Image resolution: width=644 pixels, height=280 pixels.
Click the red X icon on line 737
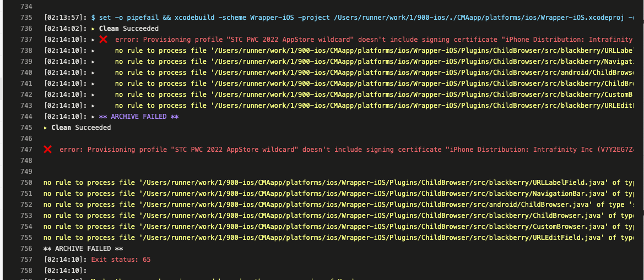coord(103,40)
